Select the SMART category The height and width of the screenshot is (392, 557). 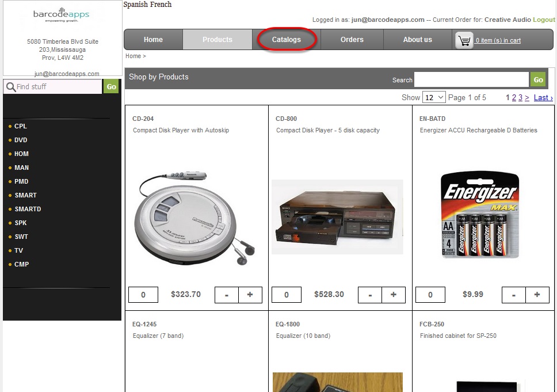tap(25, 196)
